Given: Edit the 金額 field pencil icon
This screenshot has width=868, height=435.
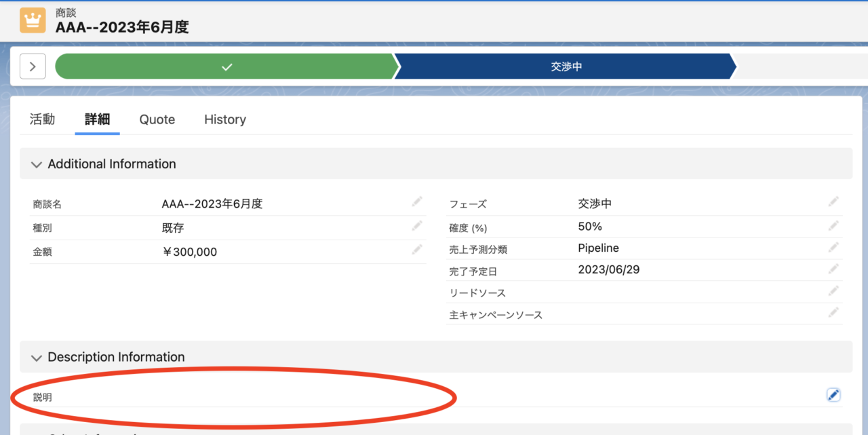Looking at the screenshot, I should click(417, 249).
